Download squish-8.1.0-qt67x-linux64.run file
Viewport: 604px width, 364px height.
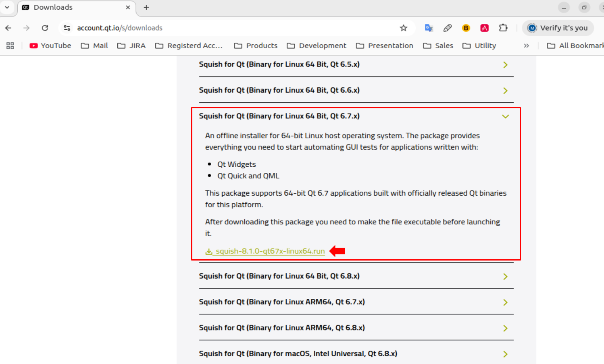269,251
